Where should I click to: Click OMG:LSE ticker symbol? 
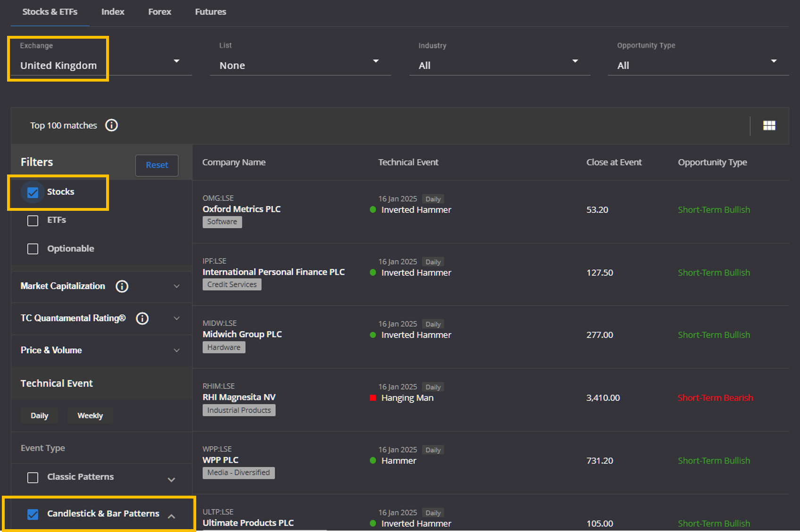coord(218,198)
